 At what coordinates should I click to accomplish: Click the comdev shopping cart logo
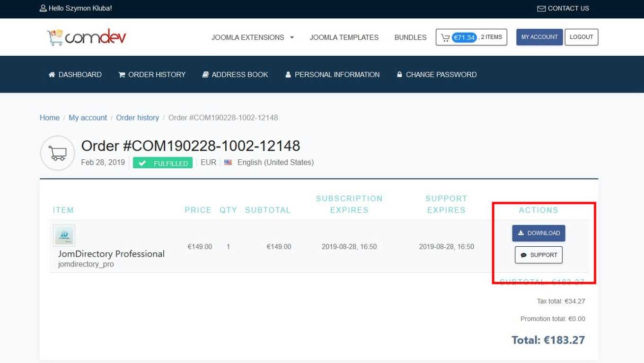tap(87, 37)
